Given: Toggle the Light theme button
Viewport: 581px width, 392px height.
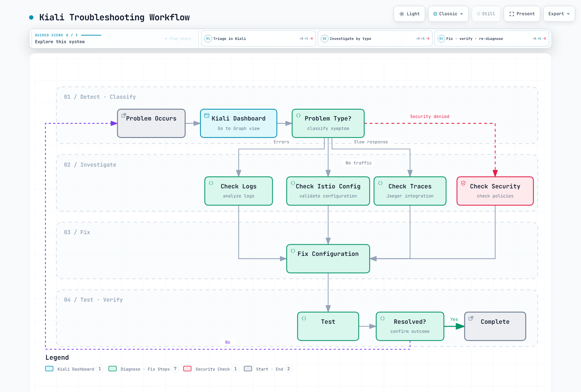Looking at the screenshot, I should point(409,14).
